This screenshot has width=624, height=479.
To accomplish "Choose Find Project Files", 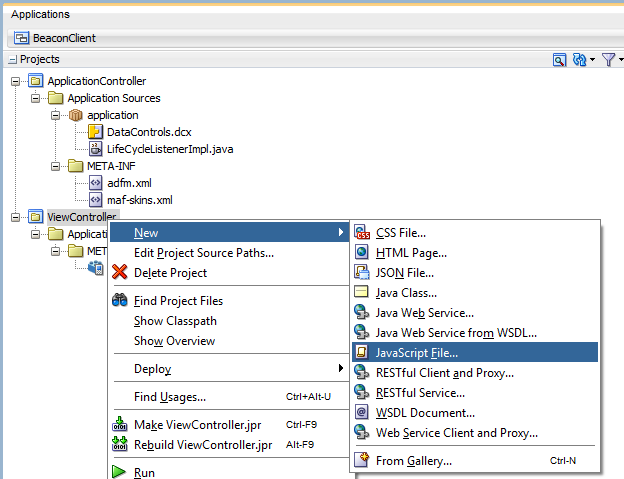I will 229,301.
